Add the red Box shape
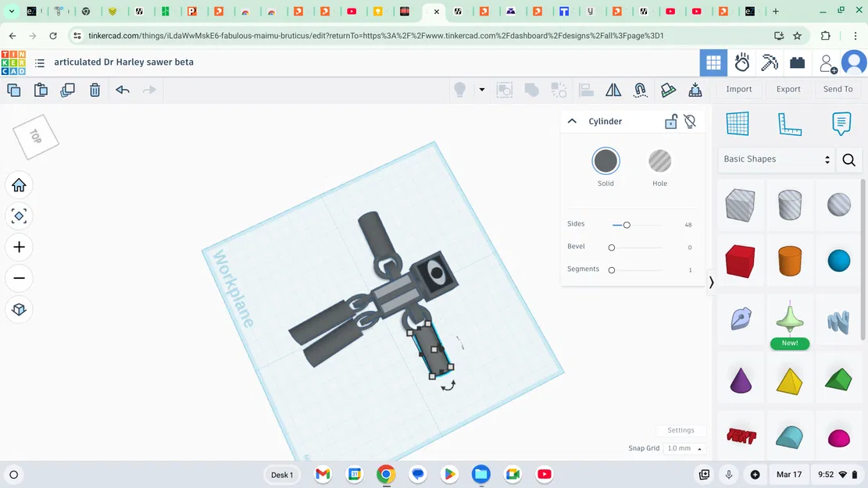This screenshot has width=868, height=488. (x=739, y=261)
